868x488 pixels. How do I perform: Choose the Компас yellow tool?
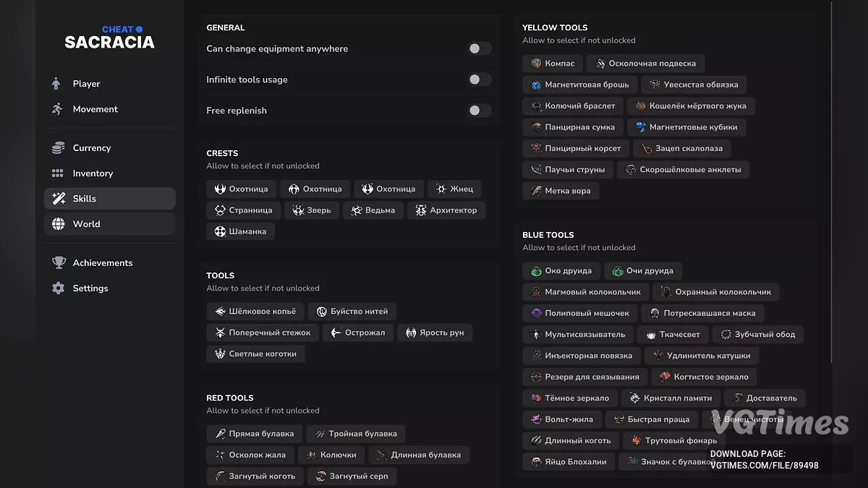(x=553, y=64)
